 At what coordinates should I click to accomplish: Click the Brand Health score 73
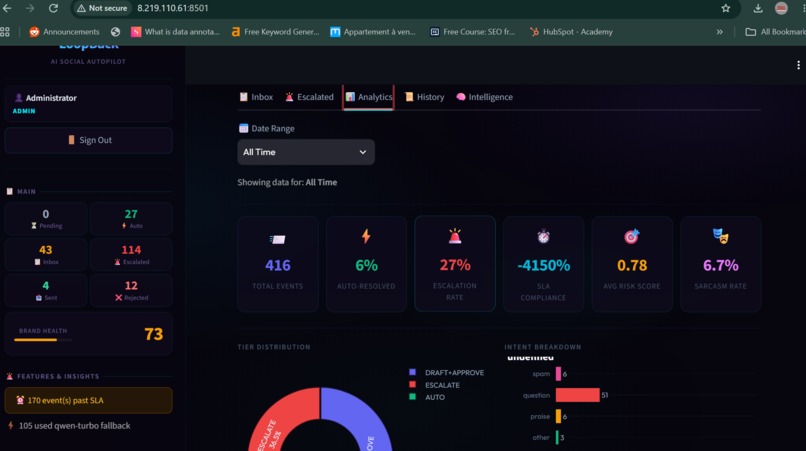tap(153, 334)
